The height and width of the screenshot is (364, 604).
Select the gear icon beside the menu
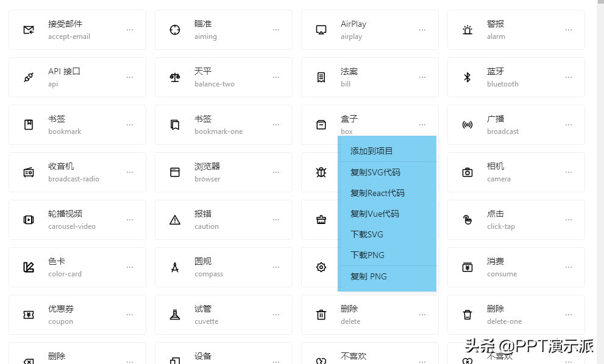(x=321, y=267)
